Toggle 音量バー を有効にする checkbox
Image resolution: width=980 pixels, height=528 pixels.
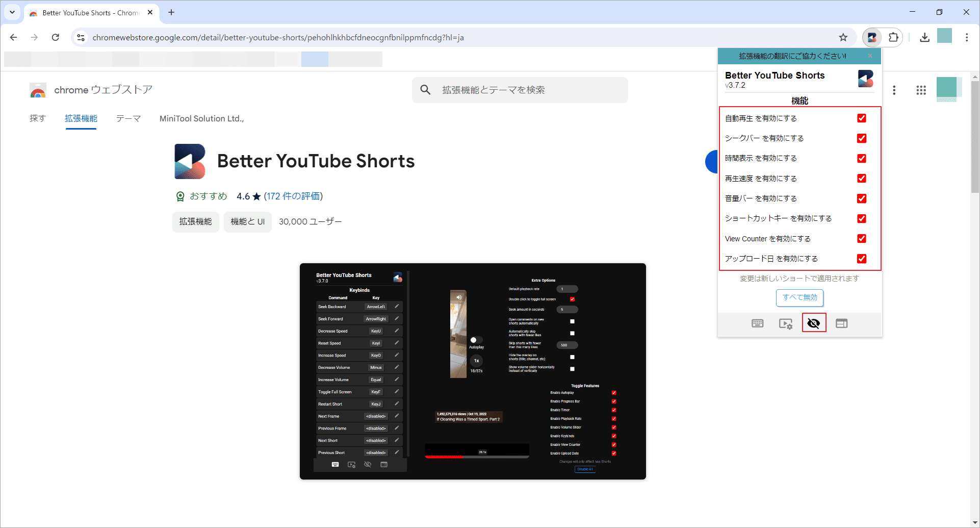(862, 198)
